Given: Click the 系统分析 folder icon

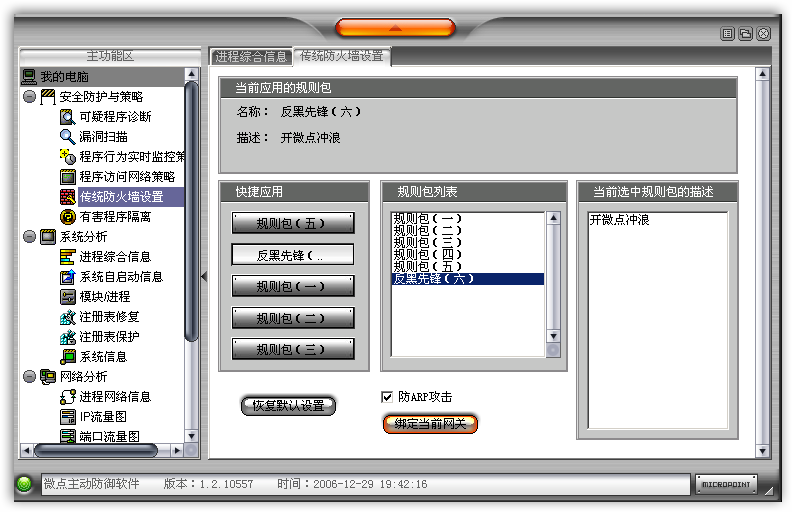Looking at the screenshot, I should pos(48,236).
